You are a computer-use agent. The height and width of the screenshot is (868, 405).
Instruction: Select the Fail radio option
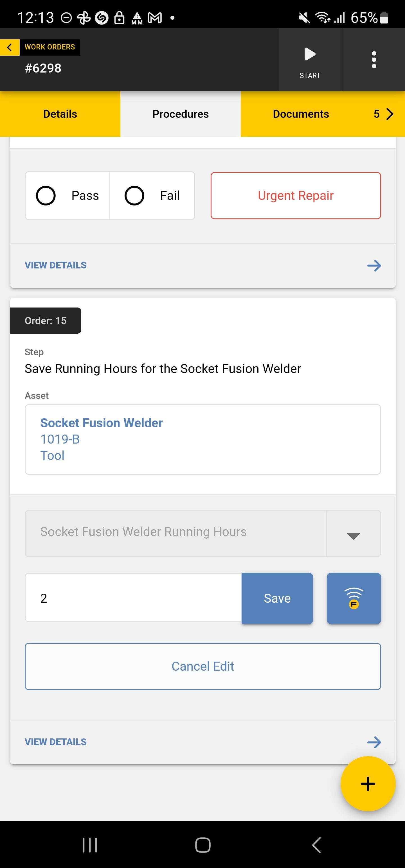click(x=152, y=195)
